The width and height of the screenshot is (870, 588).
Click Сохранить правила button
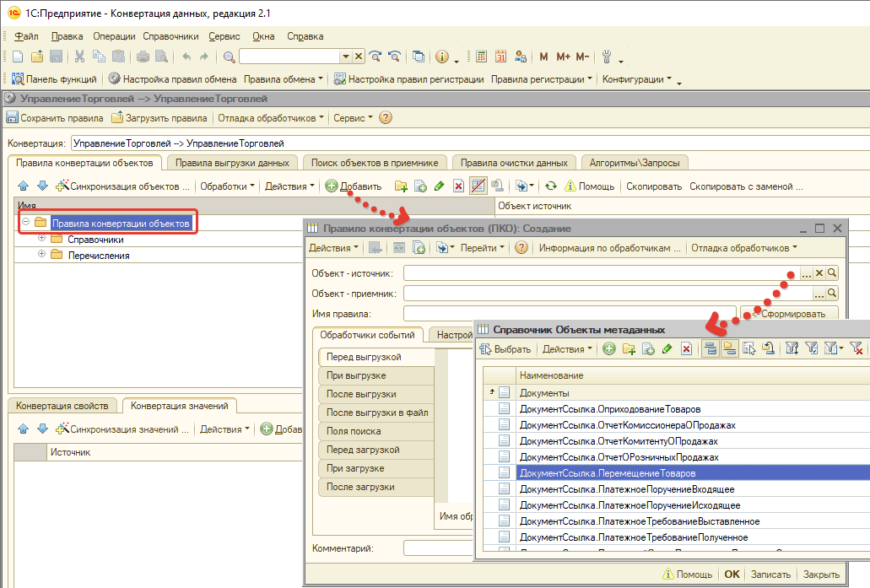(55, 117)
